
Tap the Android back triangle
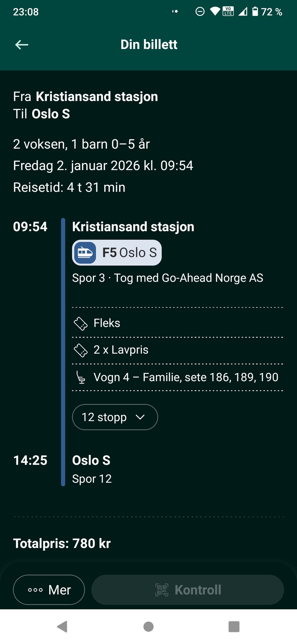tap(62, 627)
